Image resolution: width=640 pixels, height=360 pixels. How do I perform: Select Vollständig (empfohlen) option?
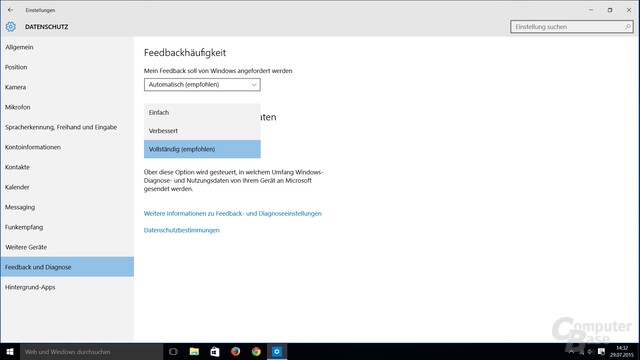click(x=202, y=149)
